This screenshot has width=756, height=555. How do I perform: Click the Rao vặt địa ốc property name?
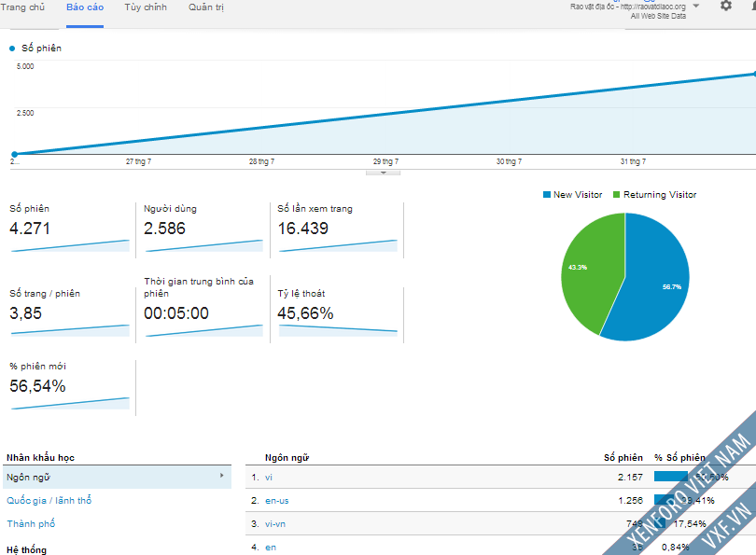tap(628, 7)
